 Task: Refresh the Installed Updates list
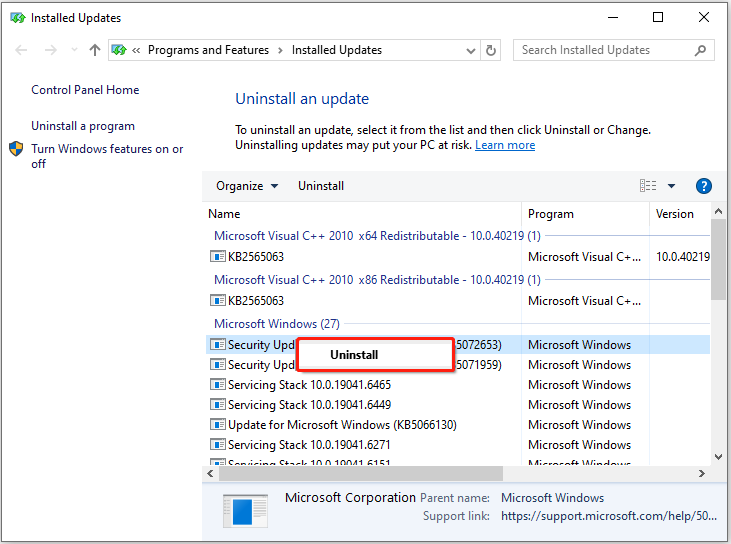(x=490, y=50)
